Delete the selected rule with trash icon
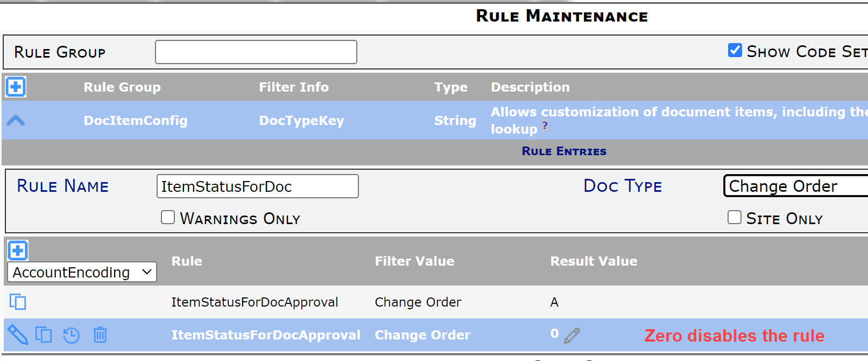 100,335
